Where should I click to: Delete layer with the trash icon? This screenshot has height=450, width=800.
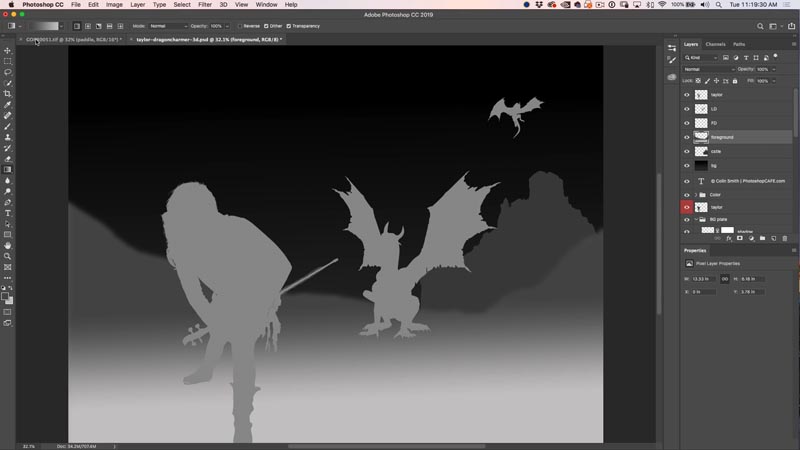[785, 238]
